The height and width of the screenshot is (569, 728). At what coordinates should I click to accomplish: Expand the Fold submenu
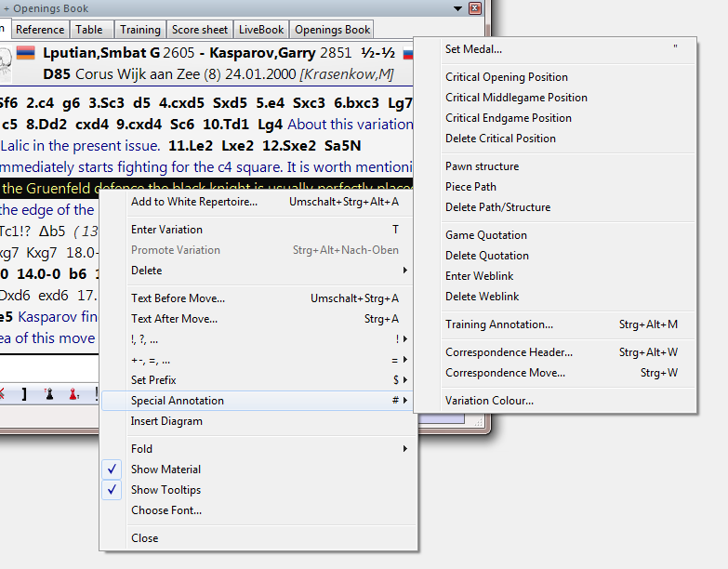(x=258, y=449)
